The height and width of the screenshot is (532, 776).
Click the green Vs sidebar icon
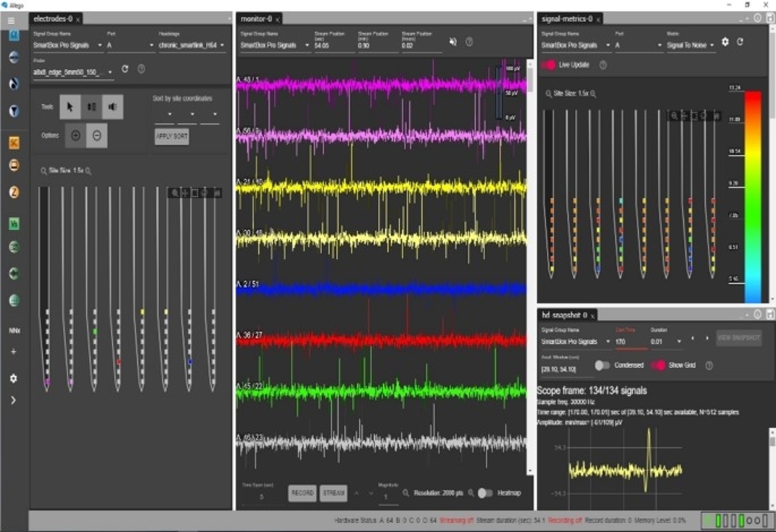pos(14,224)
